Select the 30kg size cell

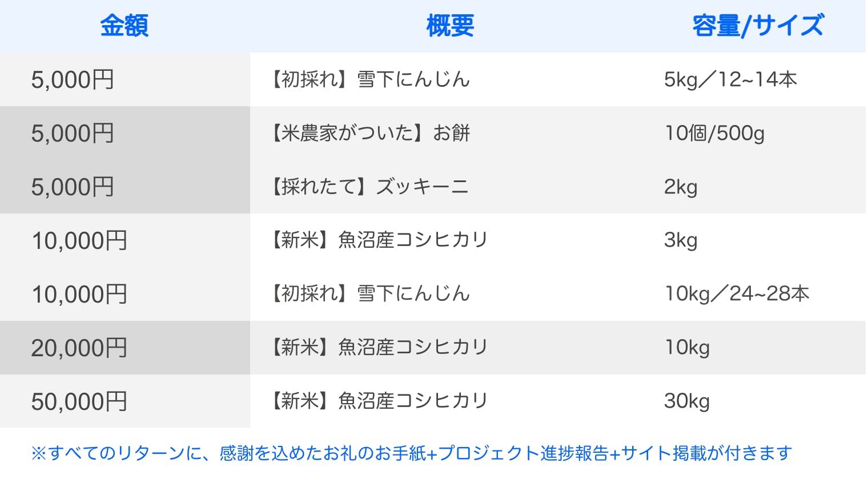pyautogui.click(x=686, y=401)
